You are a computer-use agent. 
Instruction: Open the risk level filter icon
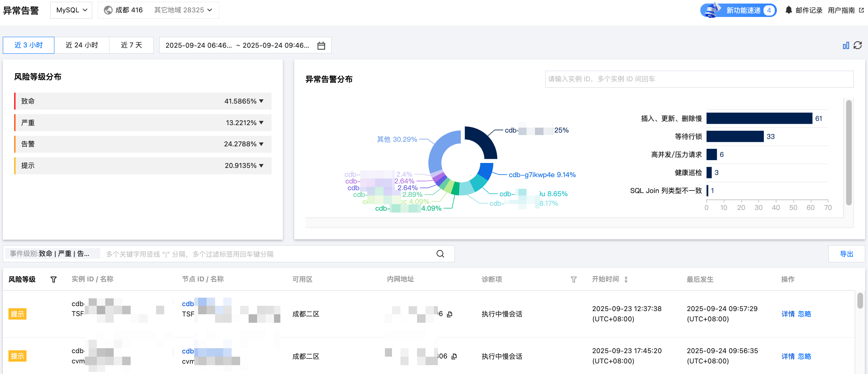54,280
